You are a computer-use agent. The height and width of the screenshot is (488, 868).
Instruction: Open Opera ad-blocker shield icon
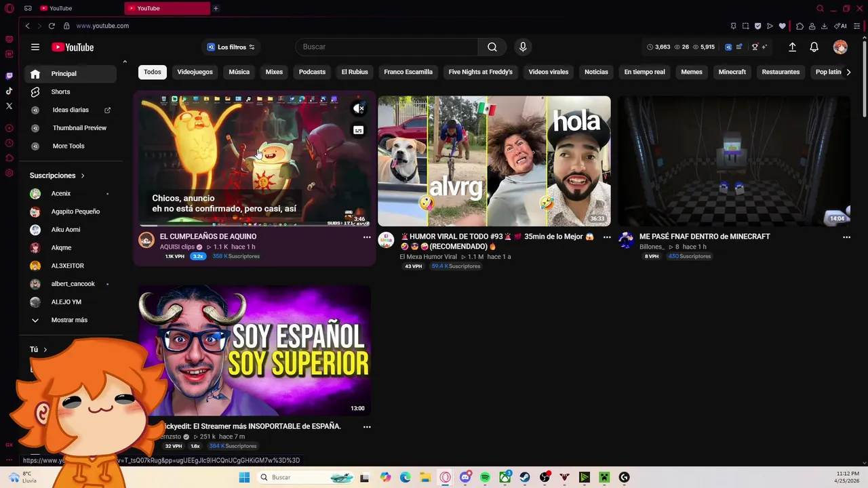(757, 26)
